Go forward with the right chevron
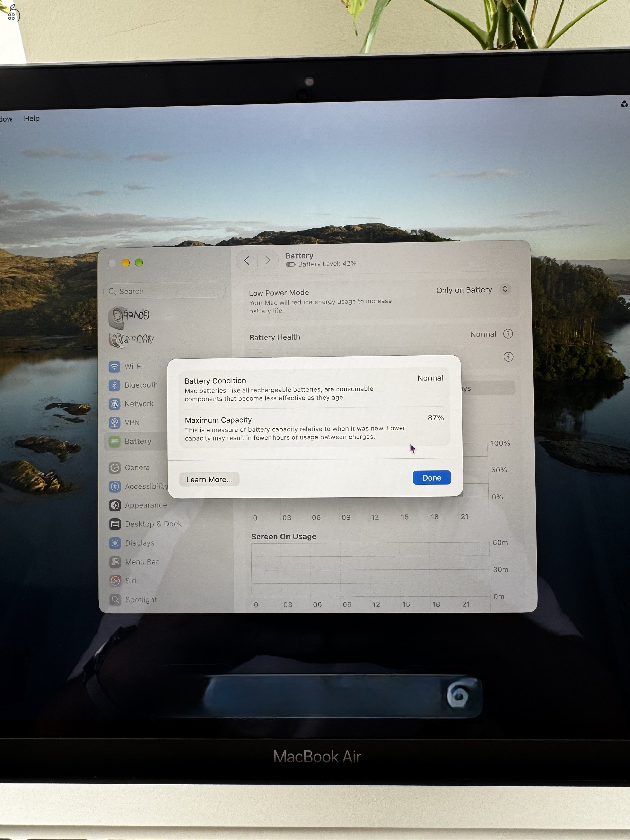630x840 pixels. (x=268, y=260)
